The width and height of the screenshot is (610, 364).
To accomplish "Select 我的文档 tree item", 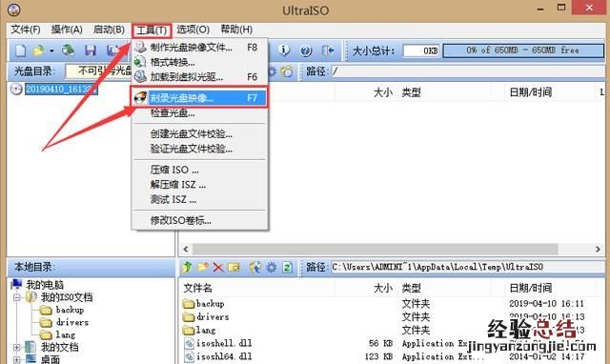I will [60, 347].
